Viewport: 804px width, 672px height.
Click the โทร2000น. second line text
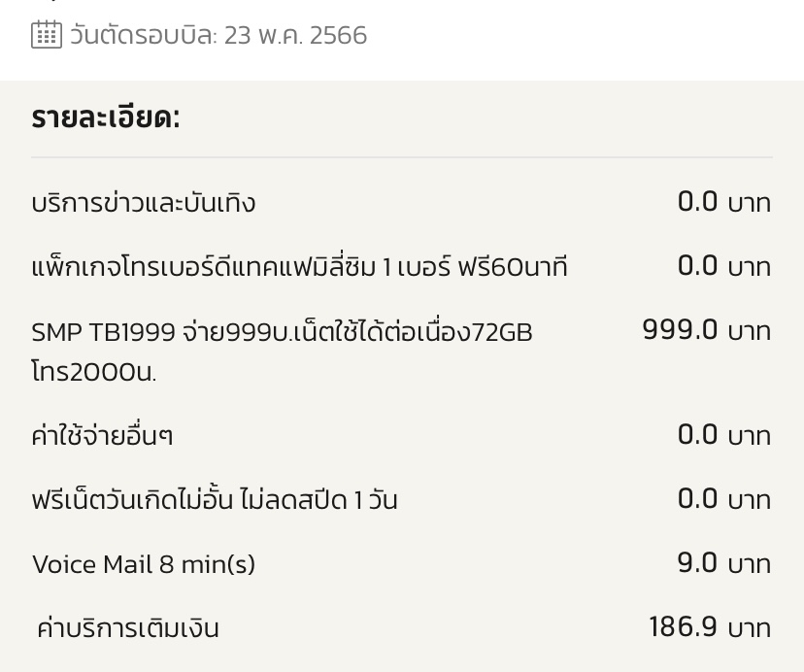[94, 372]
